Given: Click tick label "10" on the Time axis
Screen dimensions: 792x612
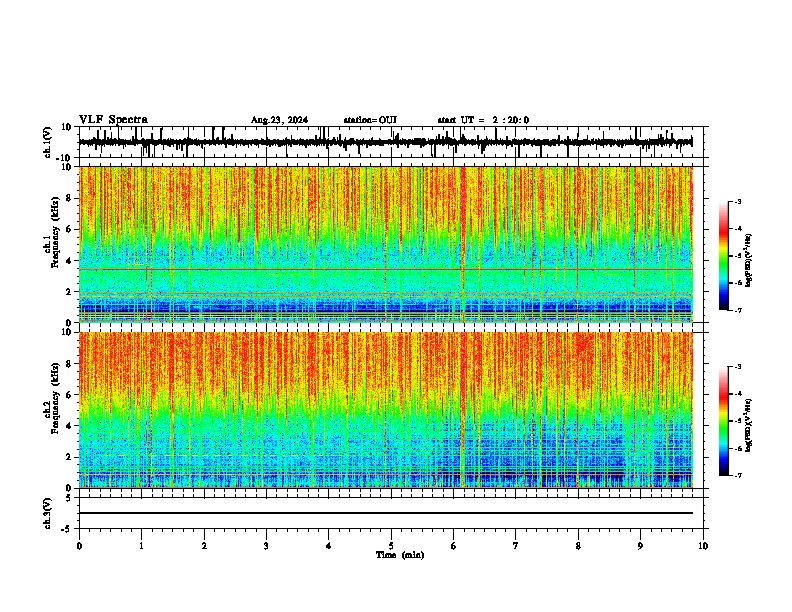Looking at the screenshot, I should point(703,546).
